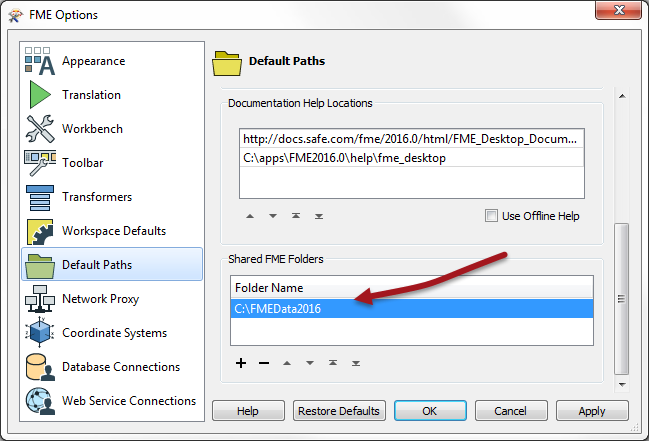
Task: Open the Workspace Defaults gear icon
Action: tap(40, 231)
